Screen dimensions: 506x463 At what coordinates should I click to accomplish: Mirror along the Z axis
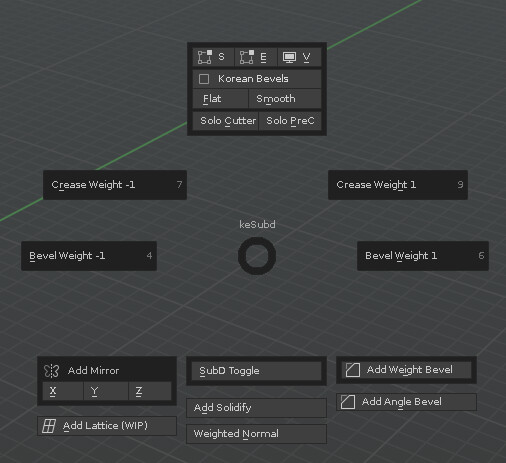click(150, 391)
